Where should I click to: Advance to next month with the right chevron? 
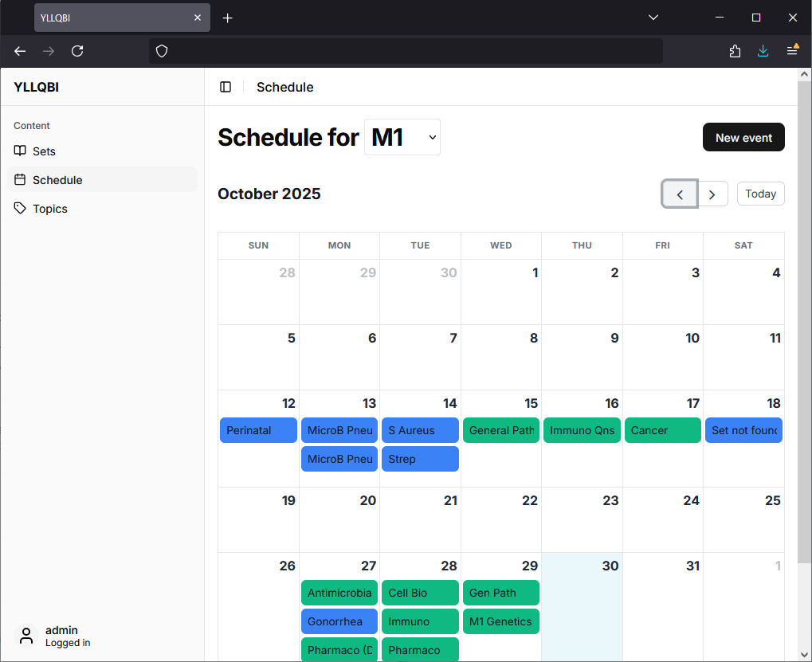[712, 194]
